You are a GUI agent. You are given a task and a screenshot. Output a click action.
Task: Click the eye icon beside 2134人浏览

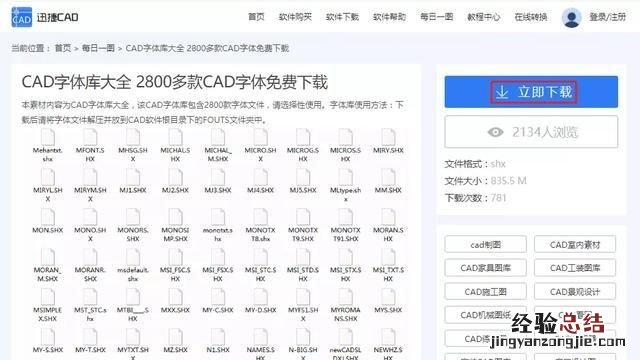click(496, 132)
